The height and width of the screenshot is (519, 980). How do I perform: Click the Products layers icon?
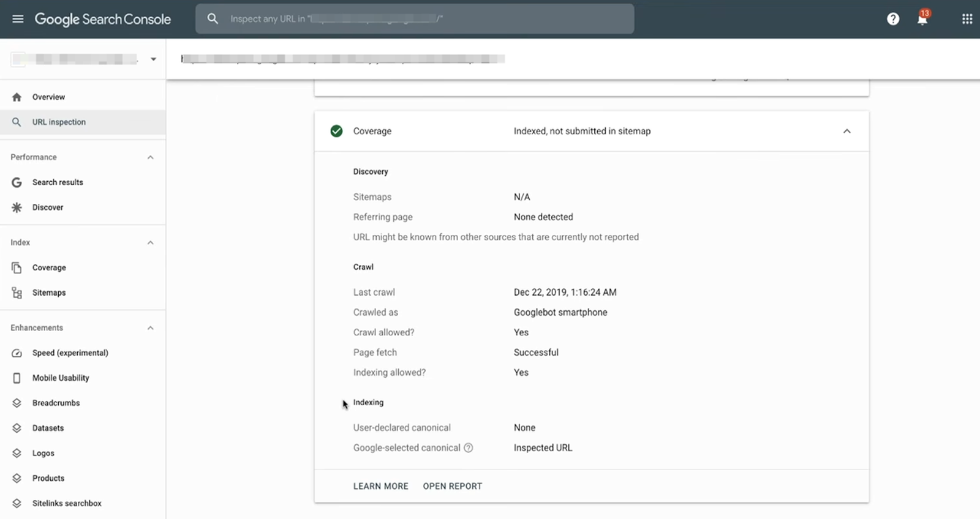coord(17,479)
